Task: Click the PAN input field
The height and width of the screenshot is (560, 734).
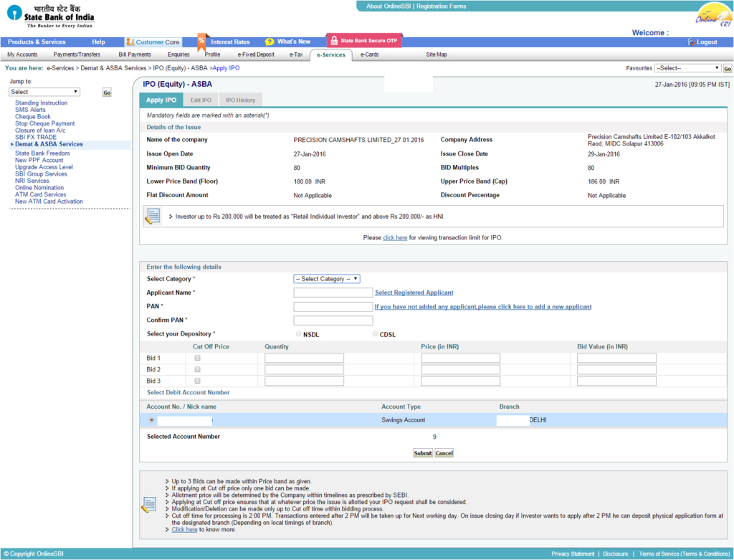Action: (x=333, y=307)
